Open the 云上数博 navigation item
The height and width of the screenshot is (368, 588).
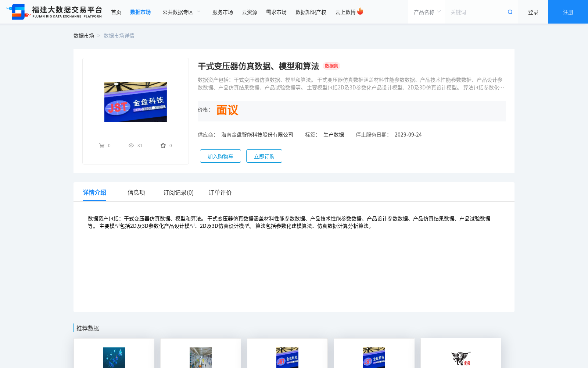345,12
